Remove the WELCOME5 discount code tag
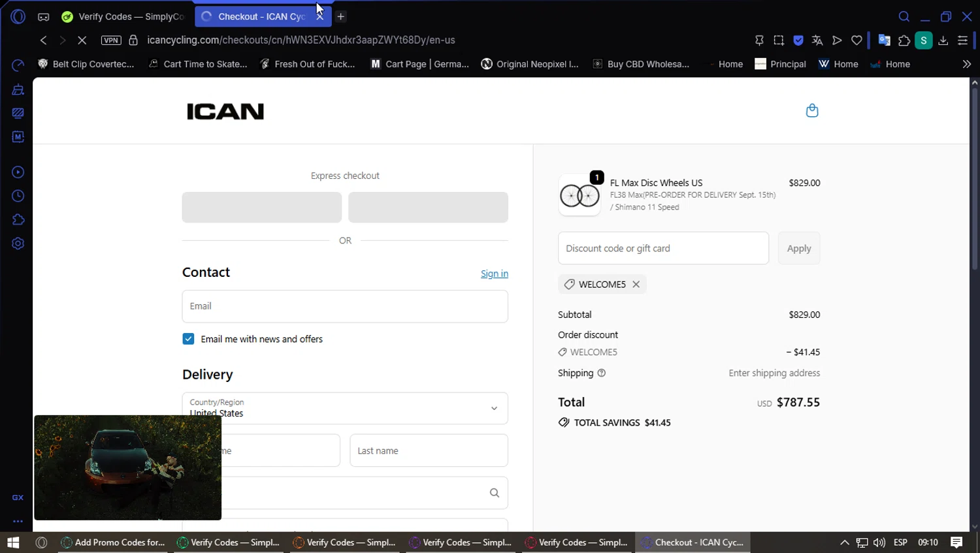The height and width of the screenshot is (553, 980). [636, 285]
